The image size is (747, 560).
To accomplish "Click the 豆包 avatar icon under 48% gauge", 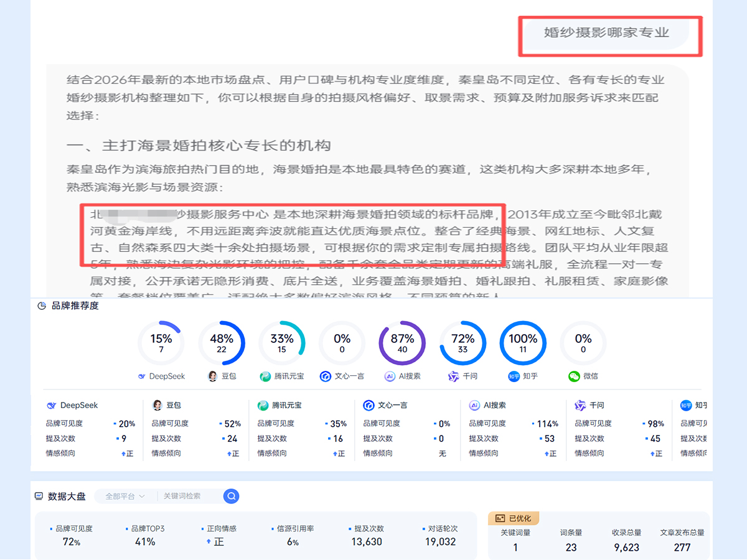I will 212,376.
